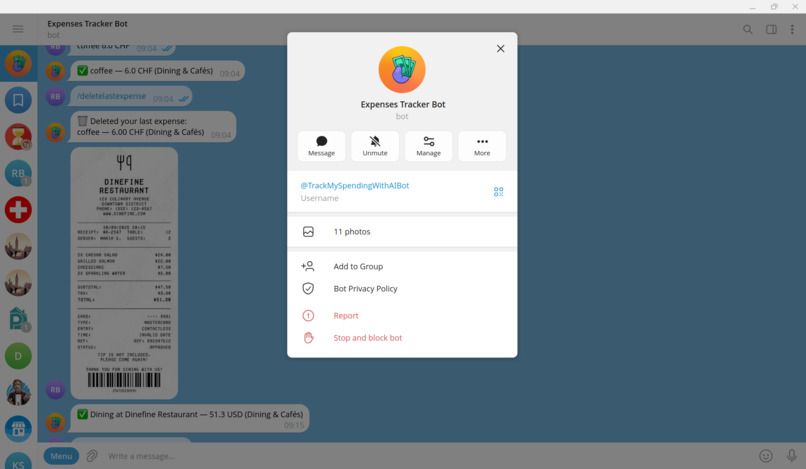Open the blue storefront chat in sidebar
Viewport: 806px width, 469px height.
pyautogui.click(x=18, y=429)
